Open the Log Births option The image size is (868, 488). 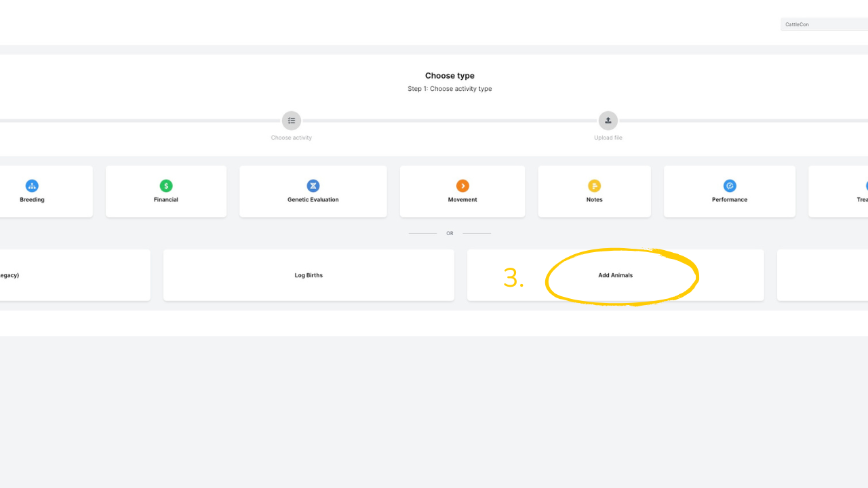[x=309, y=275]
